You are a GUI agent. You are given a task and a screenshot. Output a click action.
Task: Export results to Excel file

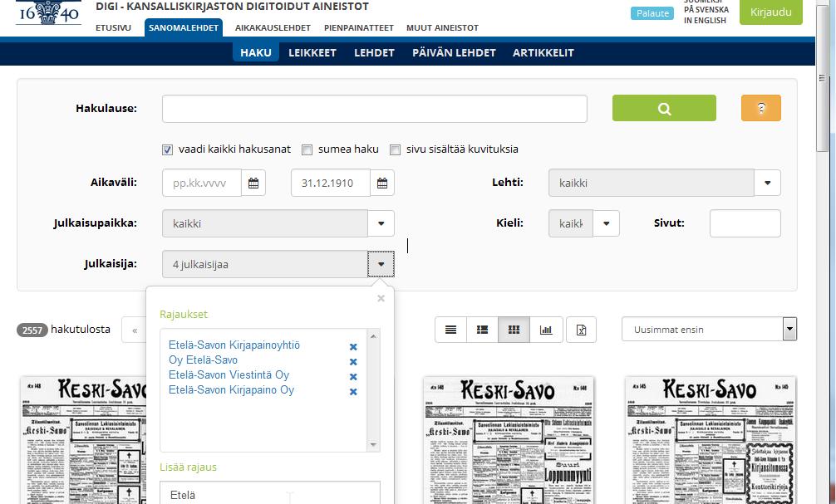[581, 330]
